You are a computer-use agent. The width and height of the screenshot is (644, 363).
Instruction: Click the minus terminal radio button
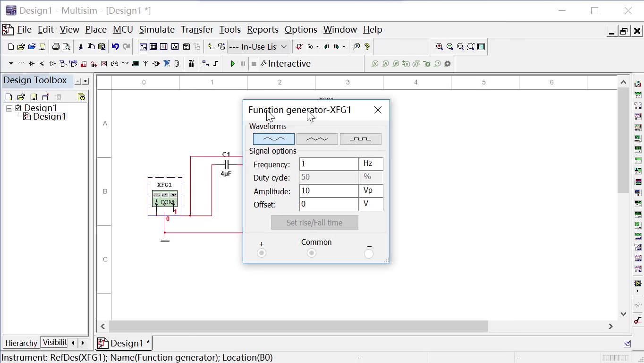pos(369,254)
